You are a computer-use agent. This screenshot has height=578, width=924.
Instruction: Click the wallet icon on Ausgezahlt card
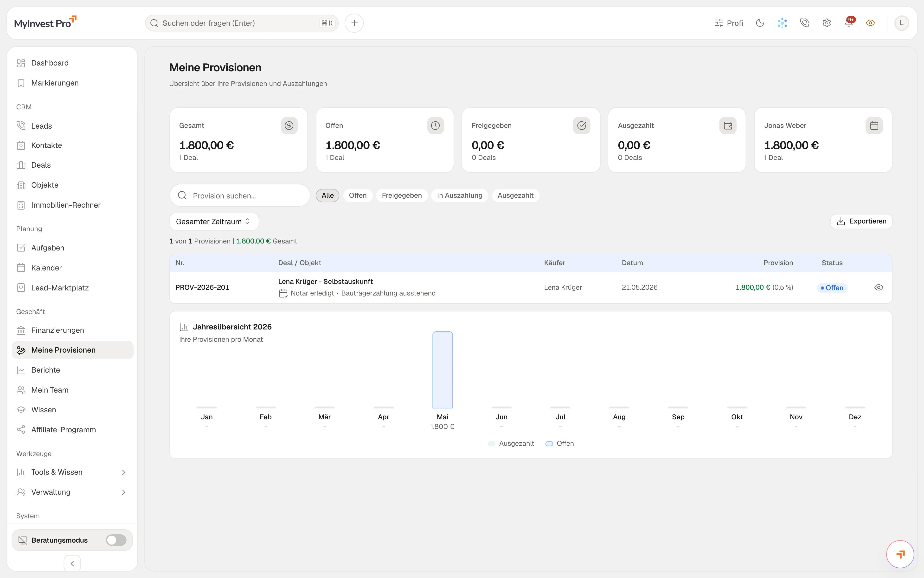(728, 125)
